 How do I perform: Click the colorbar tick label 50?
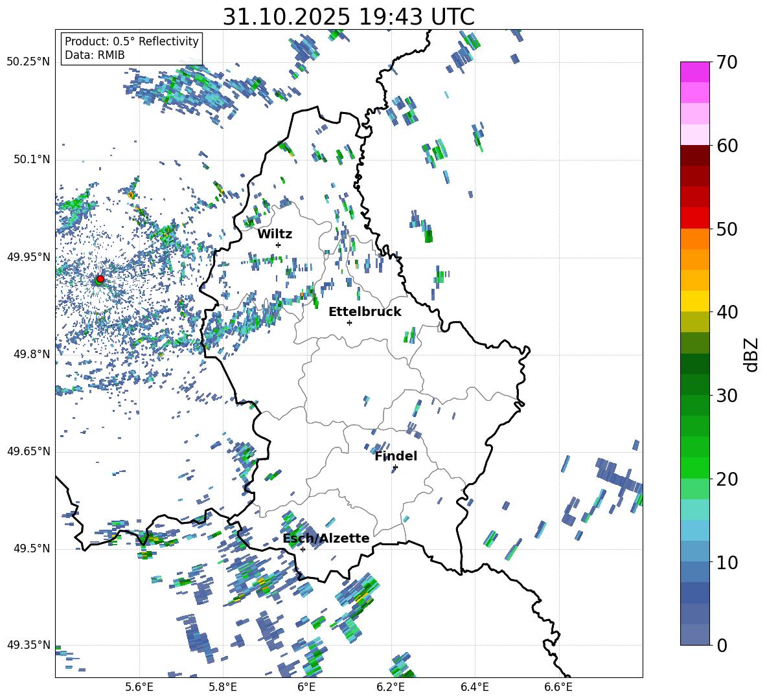[x=727, y=229]
